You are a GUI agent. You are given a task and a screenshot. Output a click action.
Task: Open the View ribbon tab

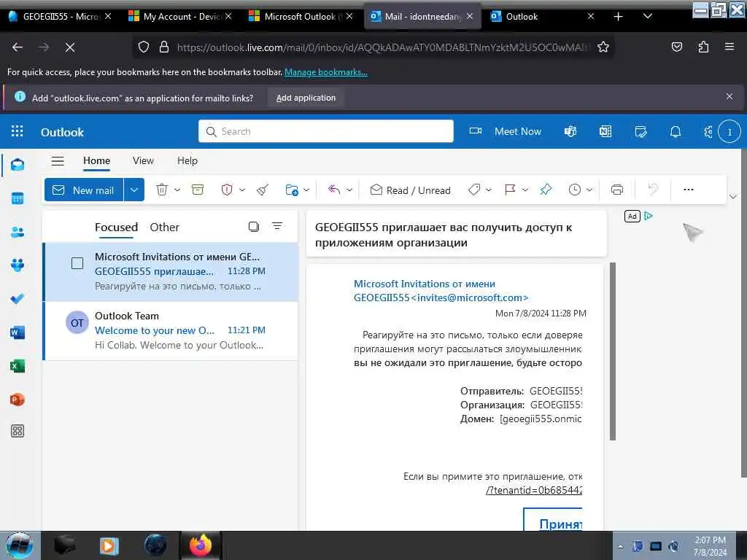143,161
